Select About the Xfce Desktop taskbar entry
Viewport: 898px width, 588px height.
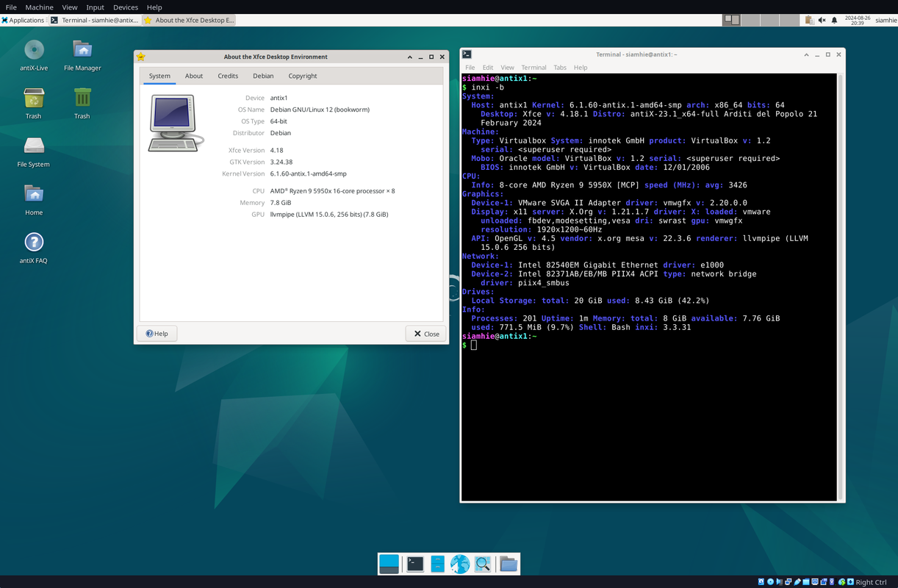[x=190, y=20]
